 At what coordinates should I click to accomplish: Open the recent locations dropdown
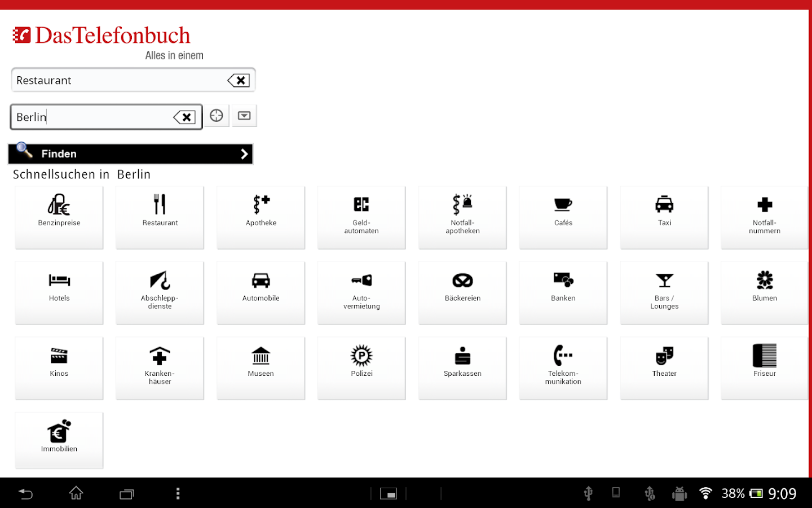244,115
